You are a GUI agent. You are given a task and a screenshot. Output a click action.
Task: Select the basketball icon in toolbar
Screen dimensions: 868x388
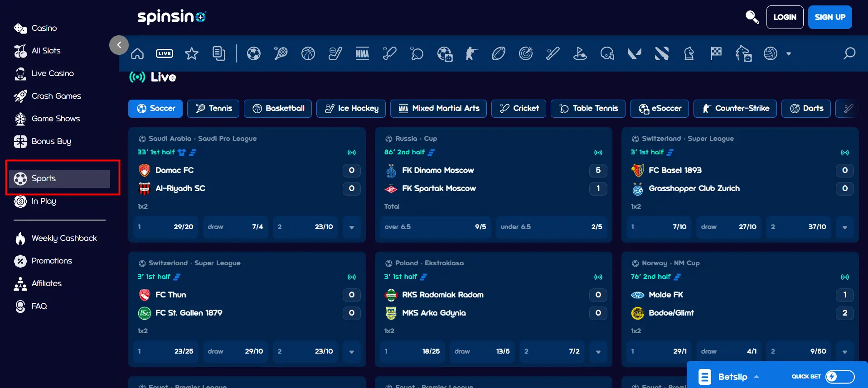[x=308, y=54]
